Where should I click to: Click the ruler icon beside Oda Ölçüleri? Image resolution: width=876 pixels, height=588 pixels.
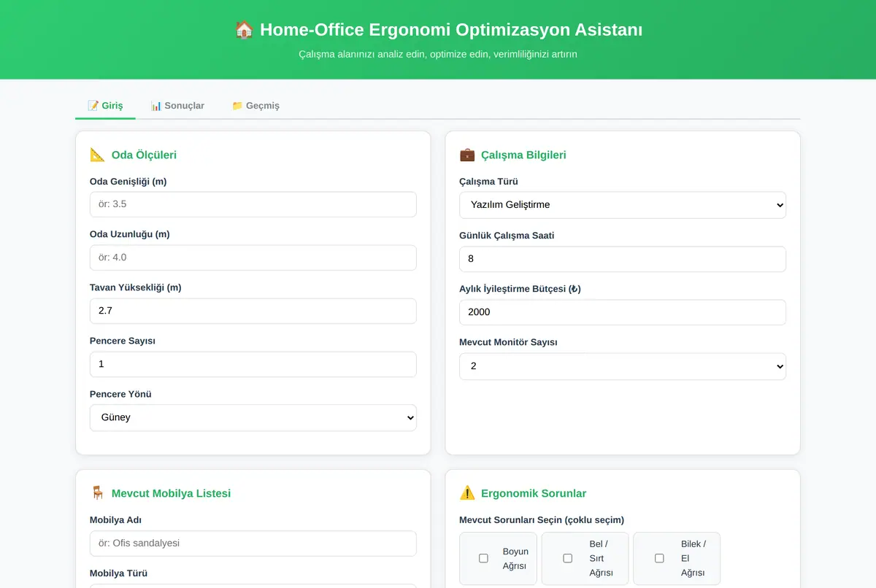point(98,155)
